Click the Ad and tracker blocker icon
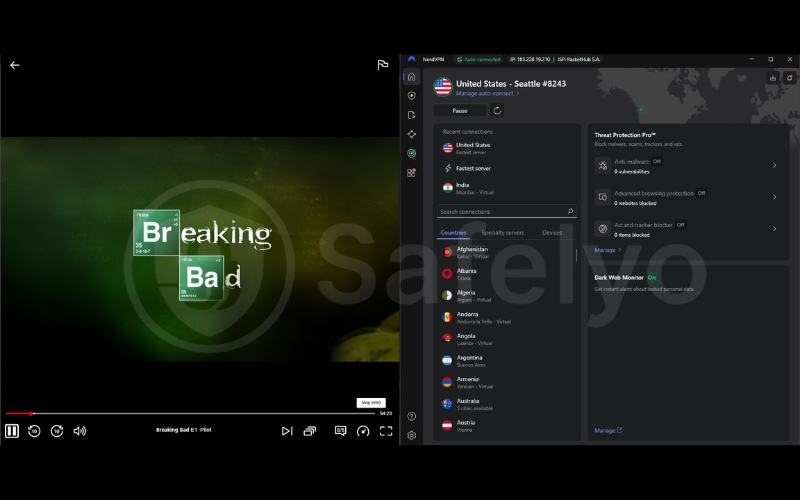This screenshot has height=500, width=800. (x=603, y=229)
